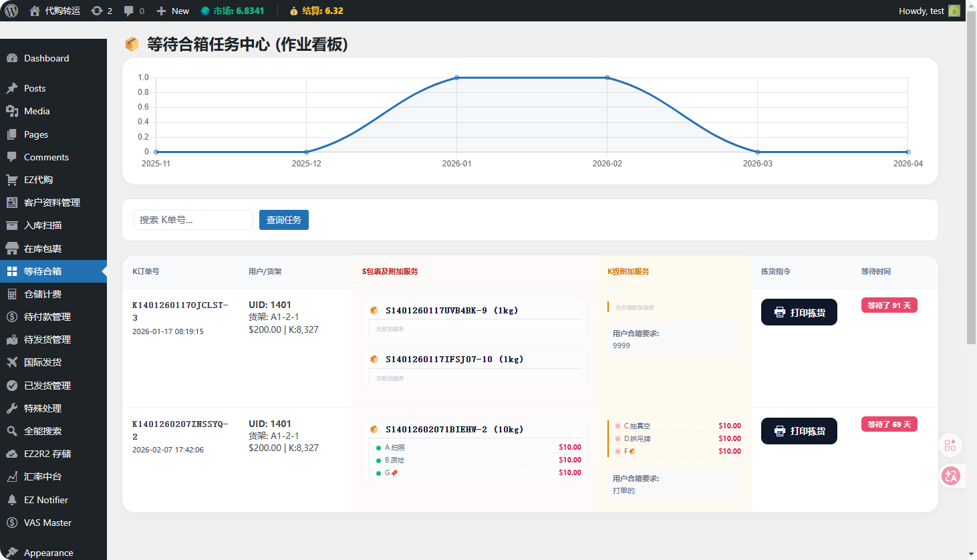
Task: Click the 搜索 K单号 search field
Action: click(x=193, y=220)
